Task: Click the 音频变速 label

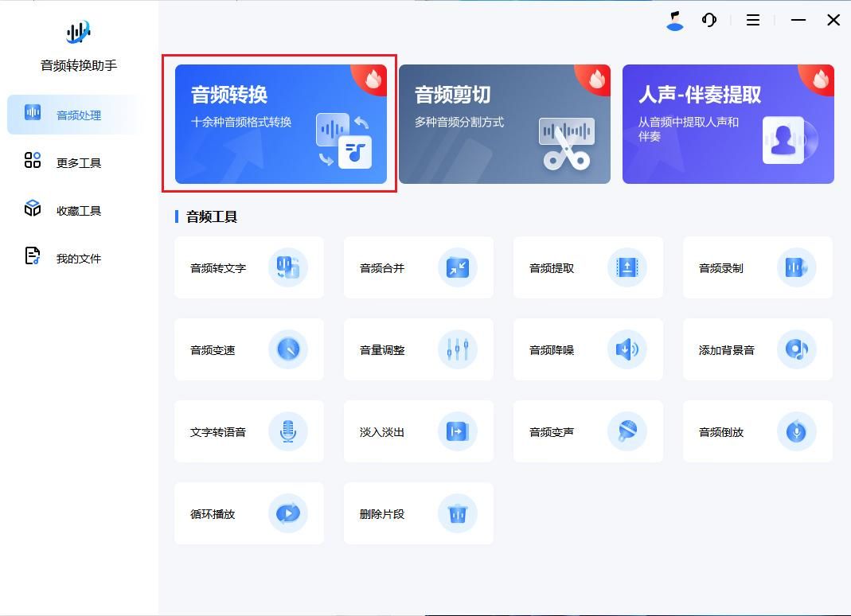Action: tap(213, 350)
